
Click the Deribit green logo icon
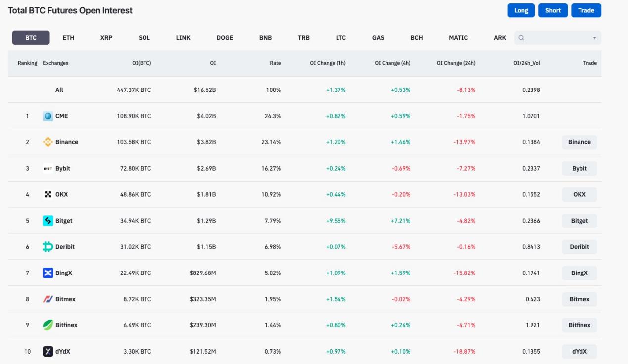pyautogui.click(x=48, y=247)
